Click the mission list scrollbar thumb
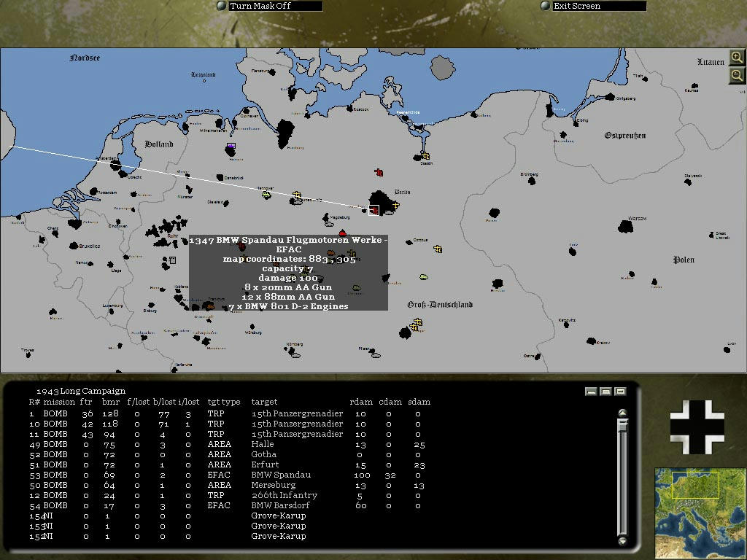This screenshot has height=560, width=747. (623, 425)
